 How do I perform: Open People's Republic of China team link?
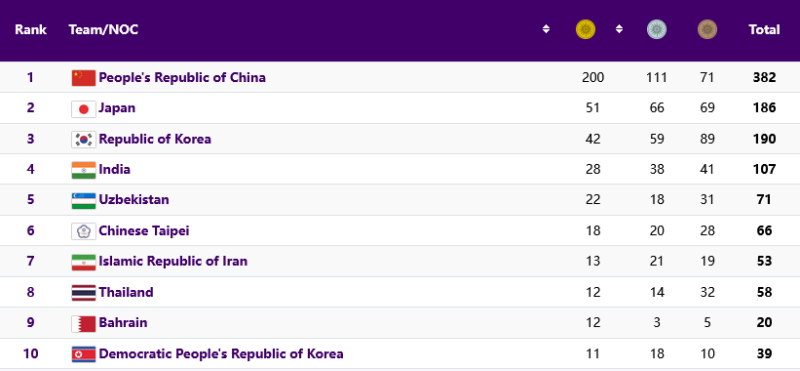(182, 78)
